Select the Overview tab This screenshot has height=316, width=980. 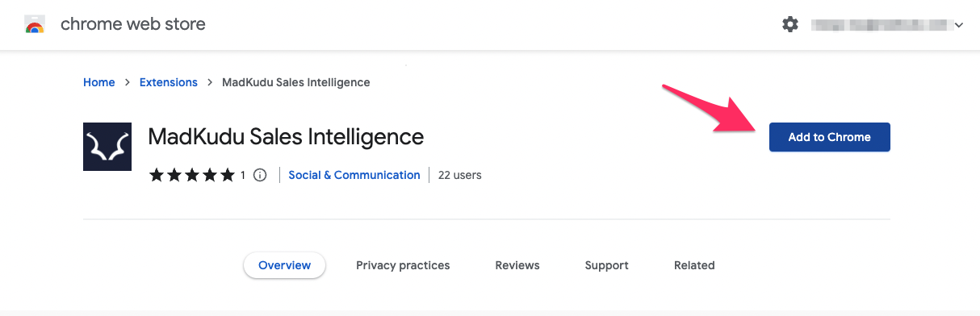[x=284, y=265]
